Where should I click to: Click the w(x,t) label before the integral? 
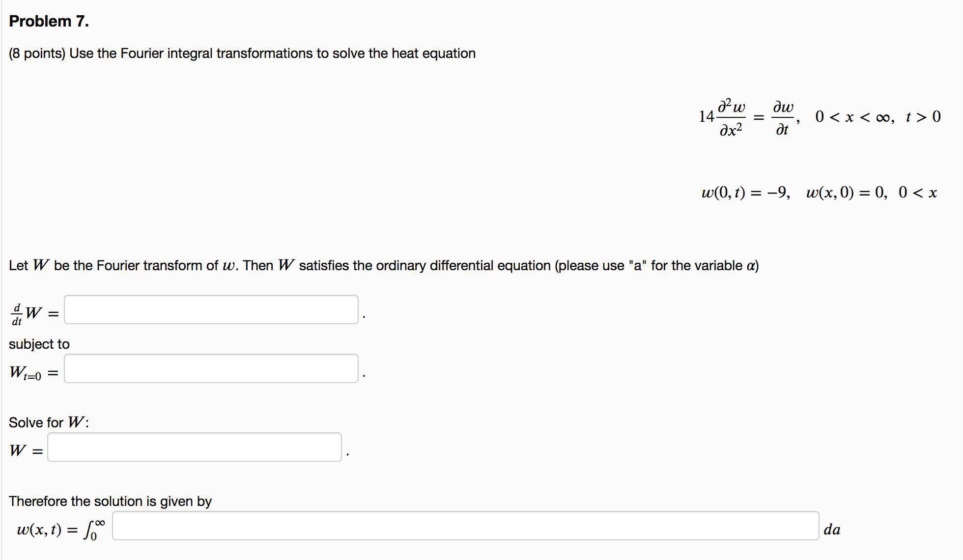39,530
